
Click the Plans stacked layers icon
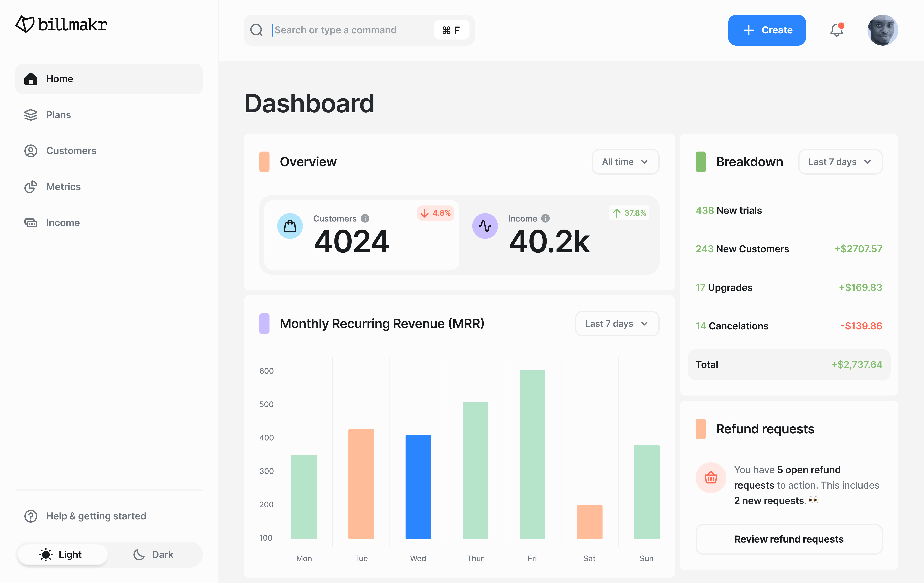pyautogui.click(x=31, y=115)
